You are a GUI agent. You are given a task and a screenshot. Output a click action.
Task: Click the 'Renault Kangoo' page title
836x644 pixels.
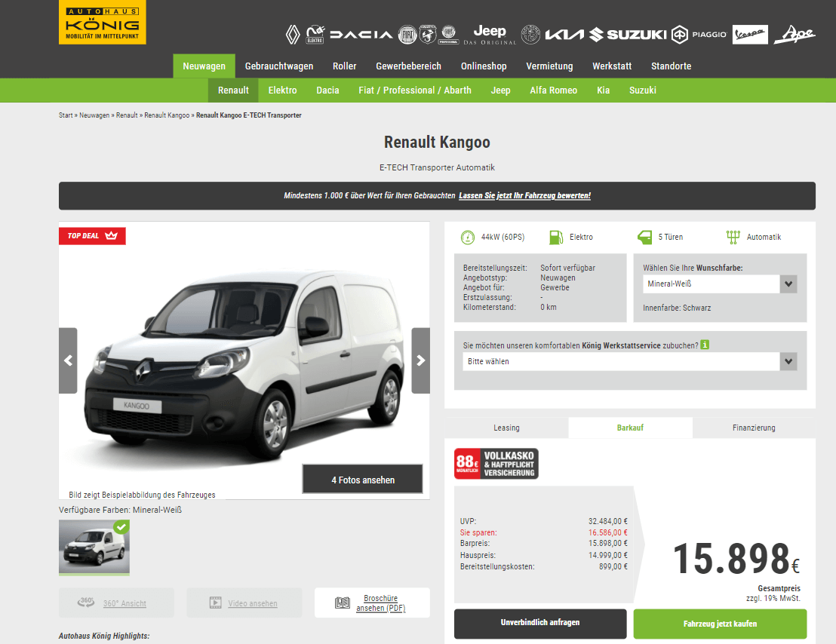coord(437,143)
